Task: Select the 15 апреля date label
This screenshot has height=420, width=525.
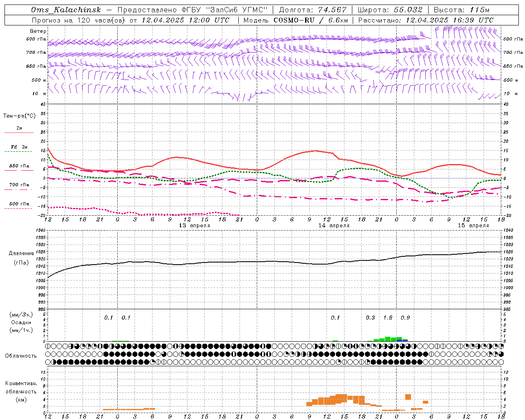Action: (x=473, y=226)
